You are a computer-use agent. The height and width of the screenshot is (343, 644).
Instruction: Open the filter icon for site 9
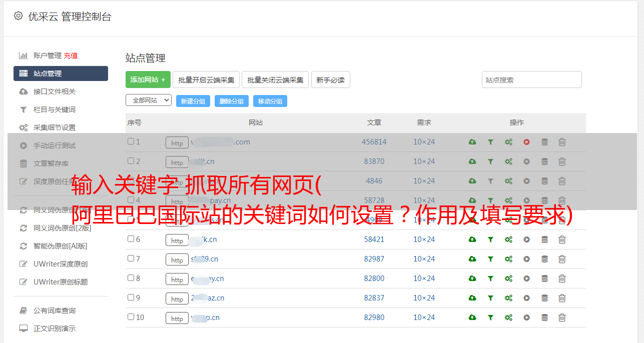[490, 298]
